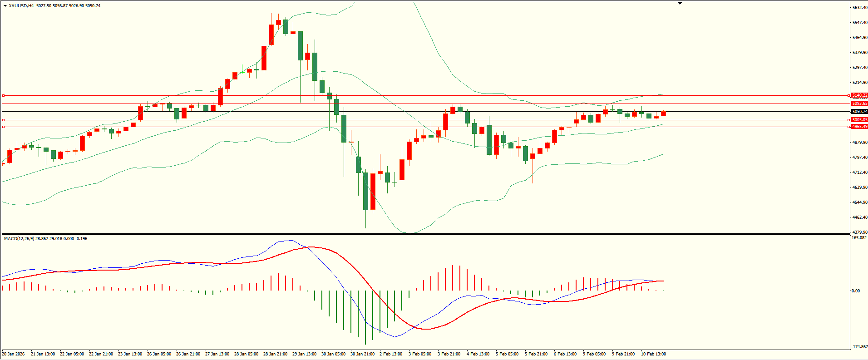Click the MACD 0.00 zero level label

tap(855, 291)
